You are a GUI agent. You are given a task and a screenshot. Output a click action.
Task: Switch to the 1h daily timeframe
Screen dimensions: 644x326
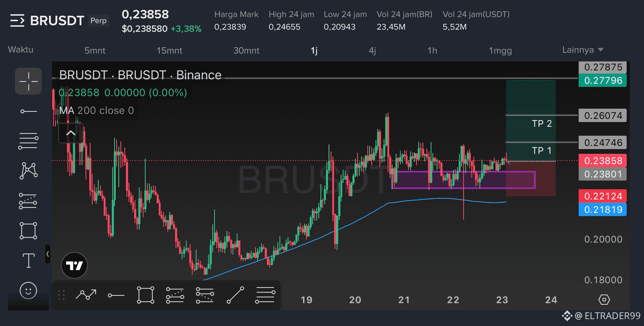coord(432,50)
